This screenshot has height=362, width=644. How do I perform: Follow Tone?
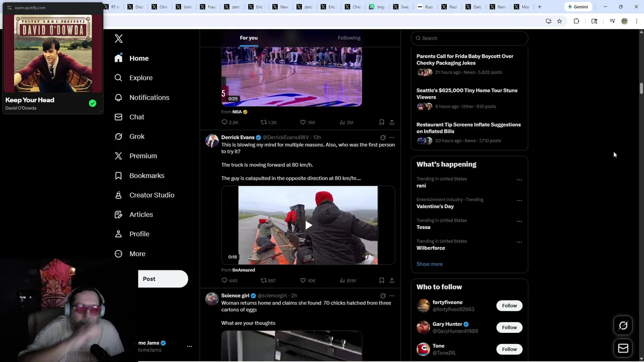click(x=509, y=349)
